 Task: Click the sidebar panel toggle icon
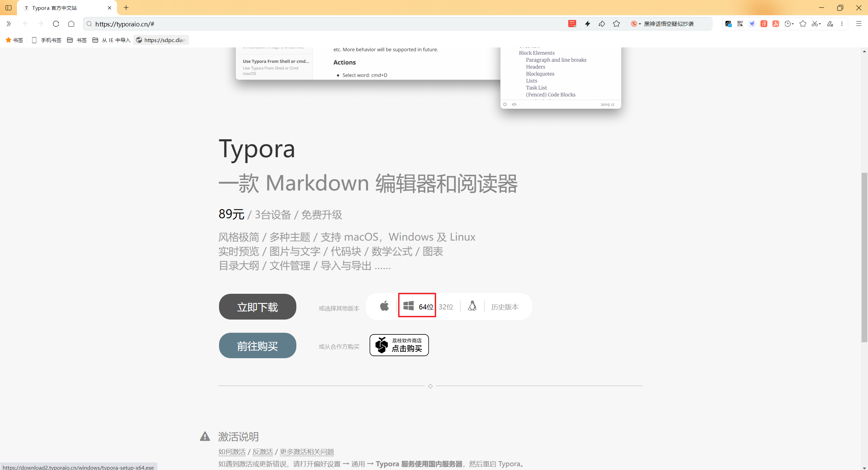coord(8,7)
